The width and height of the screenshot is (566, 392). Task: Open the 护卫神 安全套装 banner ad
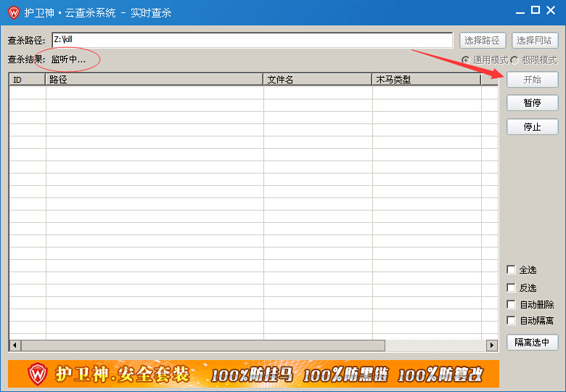(x=253, y=374)
